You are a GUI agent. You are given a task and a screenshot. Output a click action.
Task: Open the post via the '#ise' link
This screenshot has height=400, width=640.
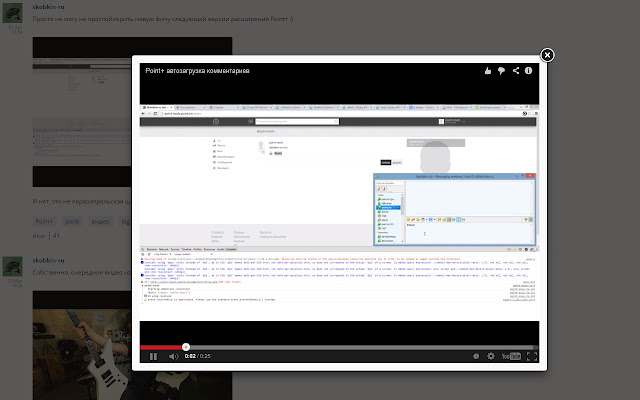(39, 236)
